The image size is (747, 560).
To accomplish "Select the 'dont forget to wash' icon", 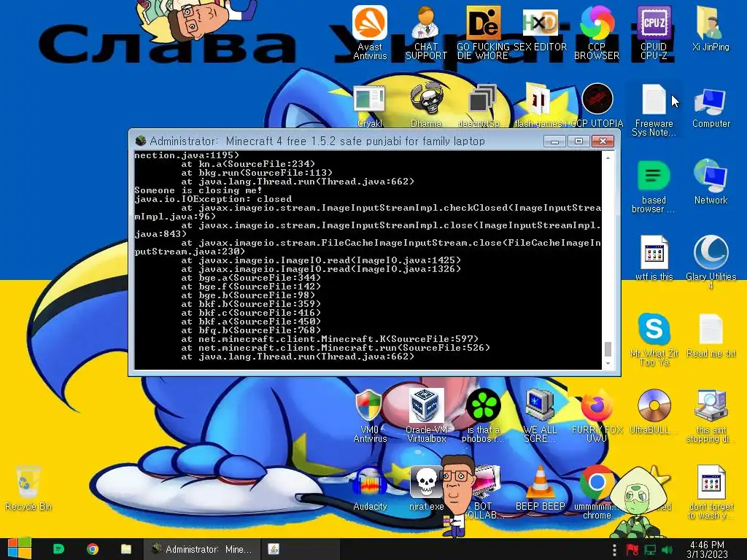I will 711,492.
